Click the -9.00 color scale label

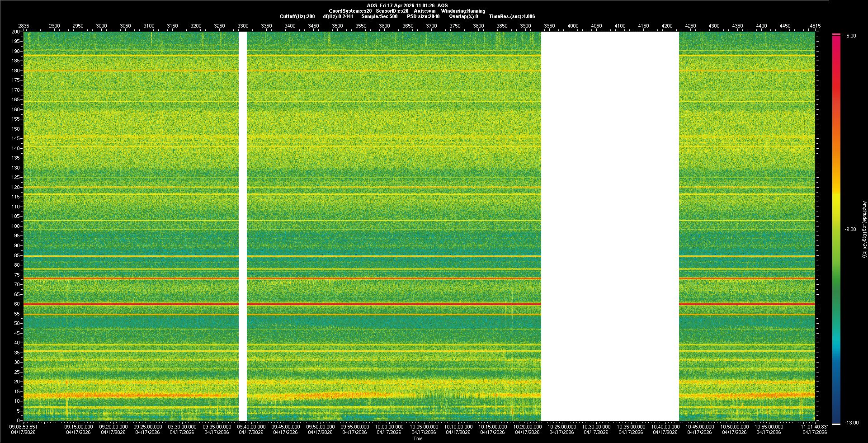coord(850,230)
